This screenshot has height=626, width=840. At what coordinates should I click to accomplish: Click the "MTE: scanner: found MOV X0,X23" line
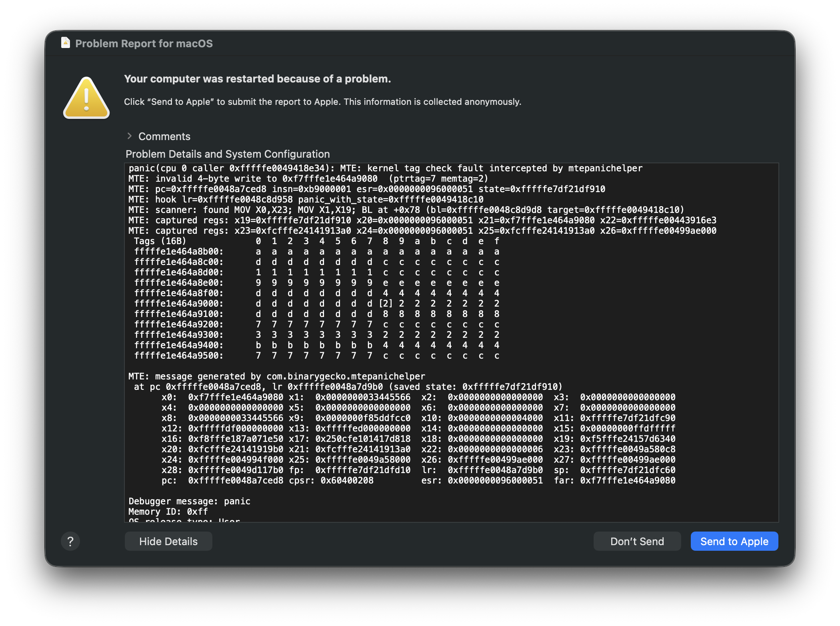click(x=406, y=210)
